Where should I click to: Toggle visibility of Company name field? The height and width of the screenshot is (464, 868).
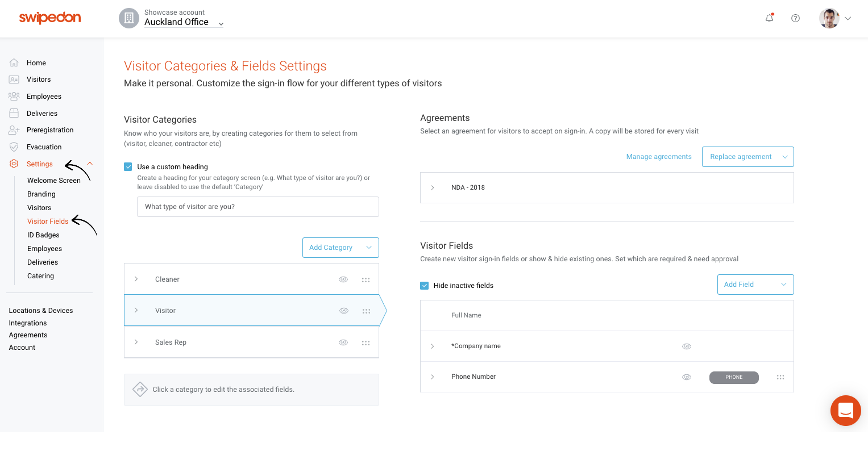click(x=687, y=346)
